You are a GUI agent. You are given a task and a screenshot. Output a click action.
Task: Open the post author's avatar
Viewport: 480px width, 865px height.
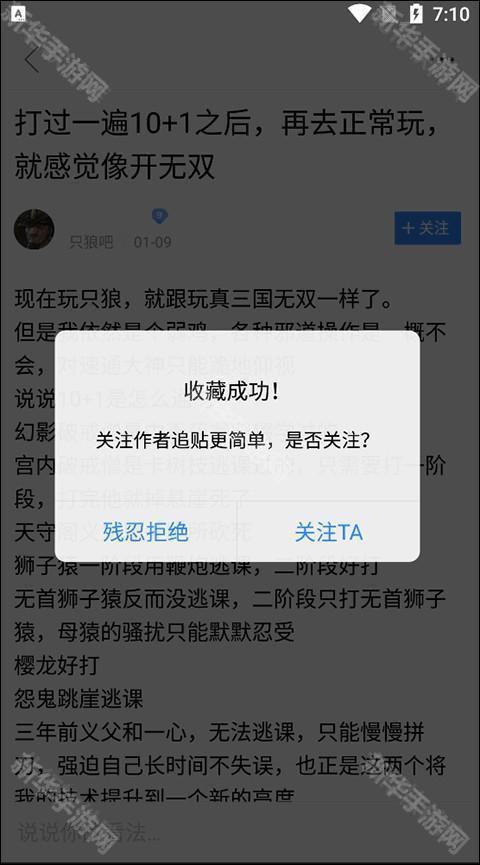(x=34, y=229)
